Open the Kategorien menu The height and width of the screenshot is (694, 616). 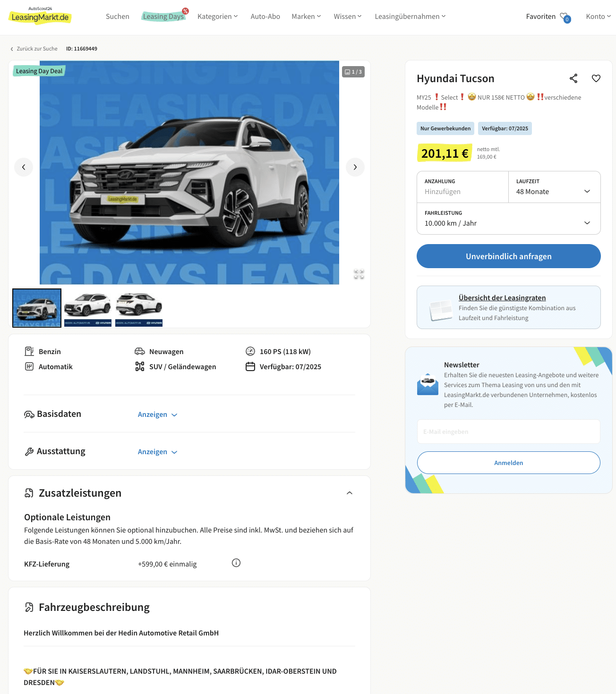pyautogui.click(x=218, y=17)
